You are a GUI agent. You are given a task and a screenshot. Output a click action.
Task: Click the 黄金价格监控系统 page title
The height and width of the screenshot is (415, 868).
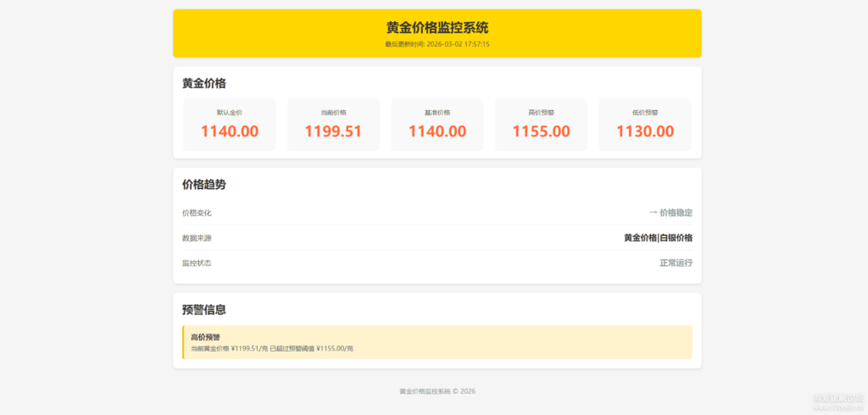tap(437, 28)
